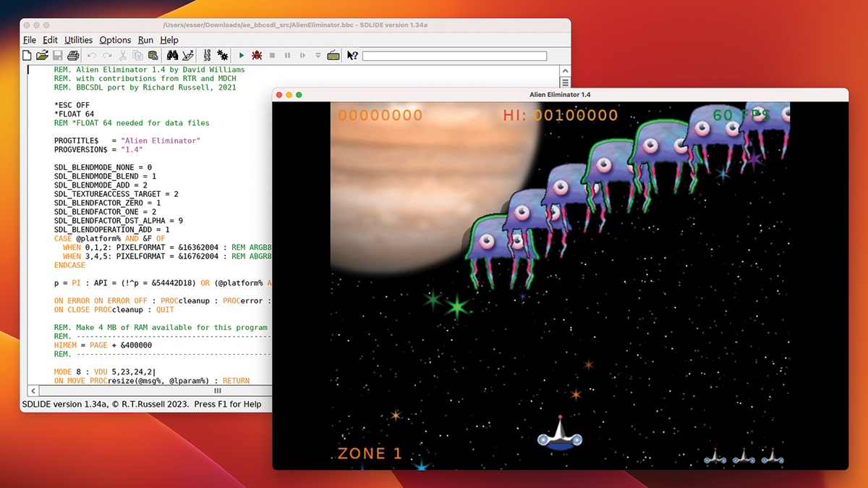Save the program with the floppy icon
Image resolution: width=868 pixels, height=488 pixels.
point(58,55)
